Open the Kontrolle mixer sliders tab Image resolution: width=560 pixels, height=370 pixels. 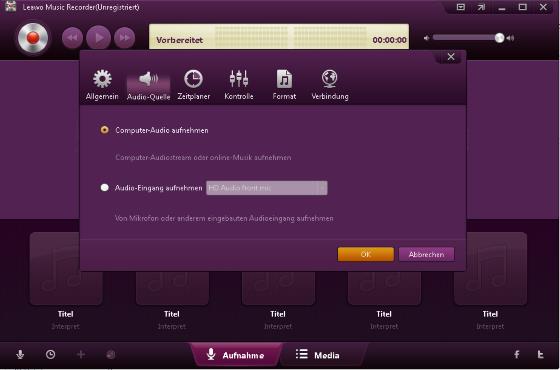click(239, 85)
